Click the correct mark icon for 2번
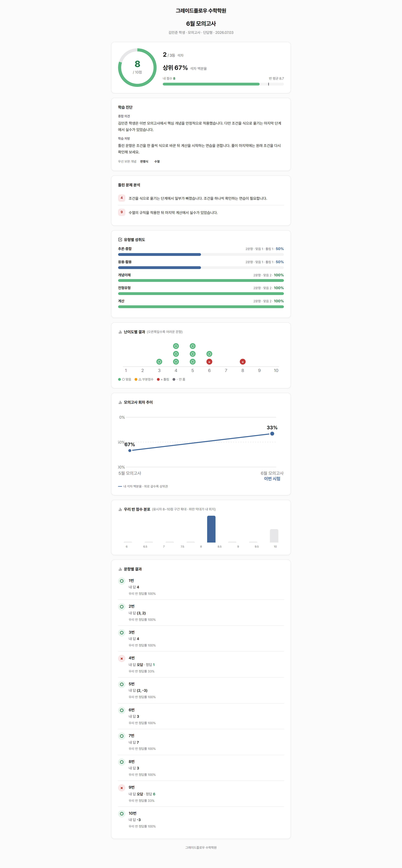 122,607
